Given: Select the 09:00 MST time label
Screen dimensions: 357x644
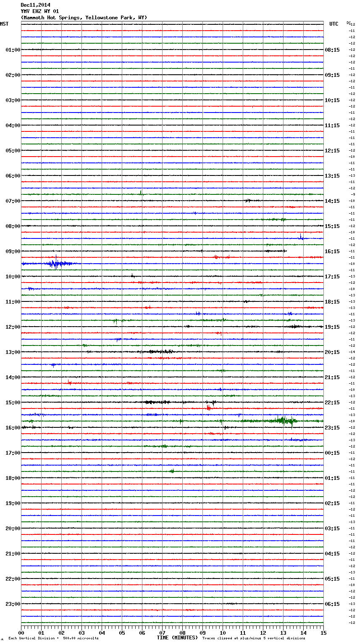Looking at the screenshot, I should pyautogui.click(x=13, y=251).
